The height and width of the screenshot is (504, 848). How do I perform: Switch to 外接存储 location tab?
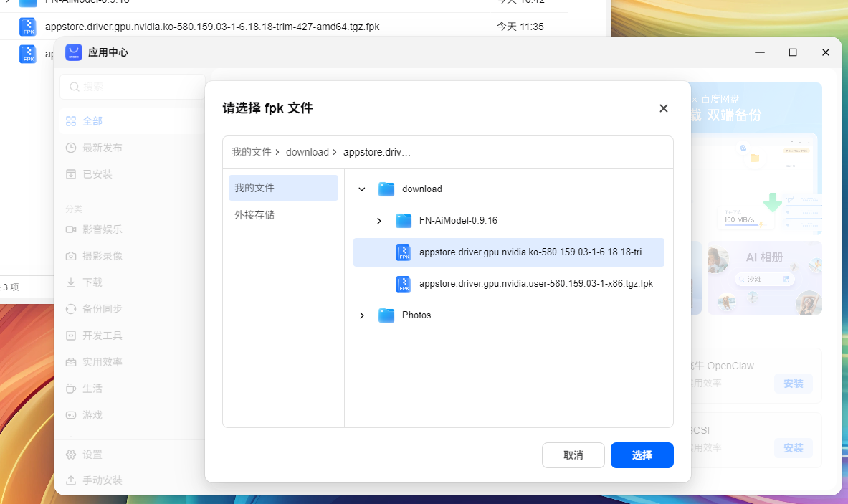point(283,214)
